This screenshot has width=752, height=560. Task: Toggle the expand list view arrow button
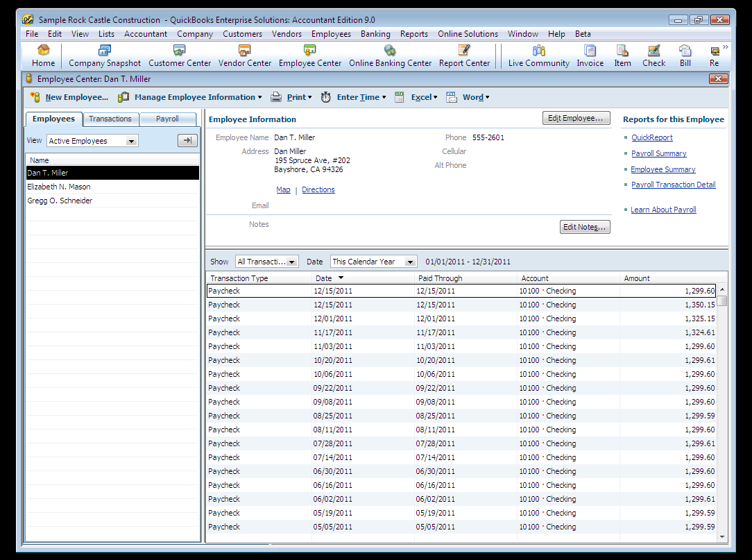point(187,141)
